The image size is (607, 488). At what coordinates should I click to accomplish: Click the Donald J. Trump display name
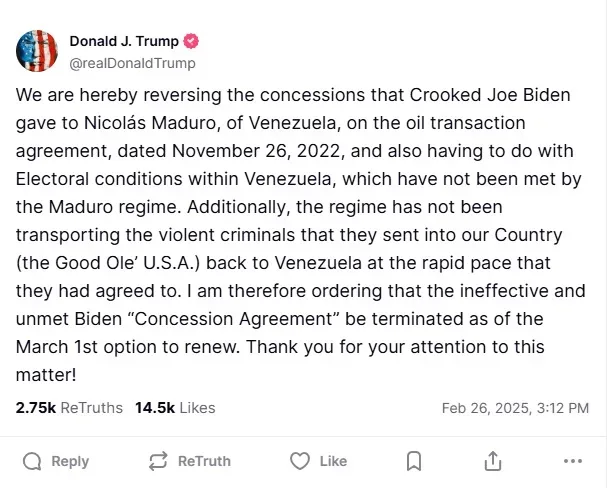point(124,41)
